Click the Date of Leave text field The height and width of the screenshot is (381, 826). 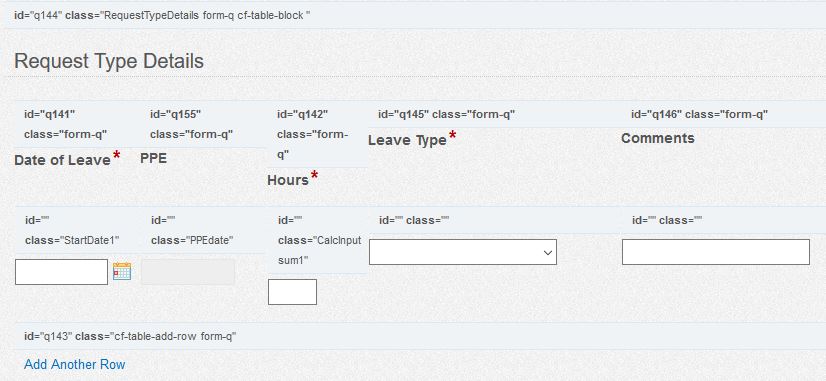(61, 272)
